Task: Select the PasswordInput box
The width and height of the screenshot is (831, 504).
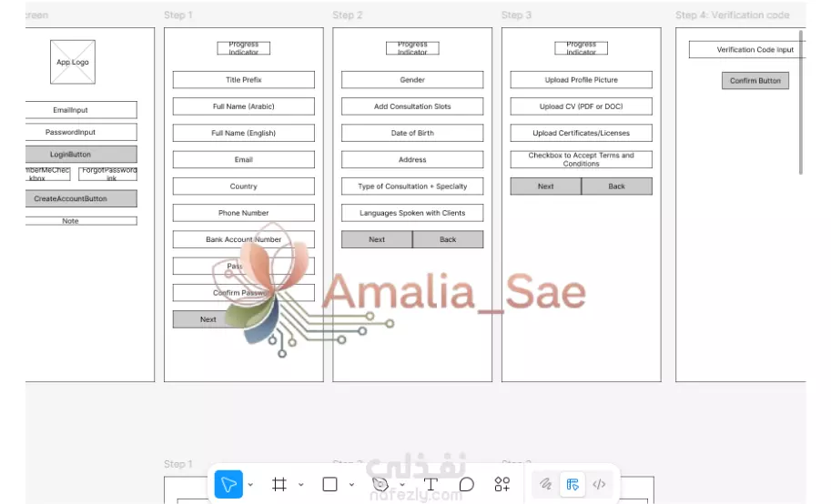Action: point(81,132)
